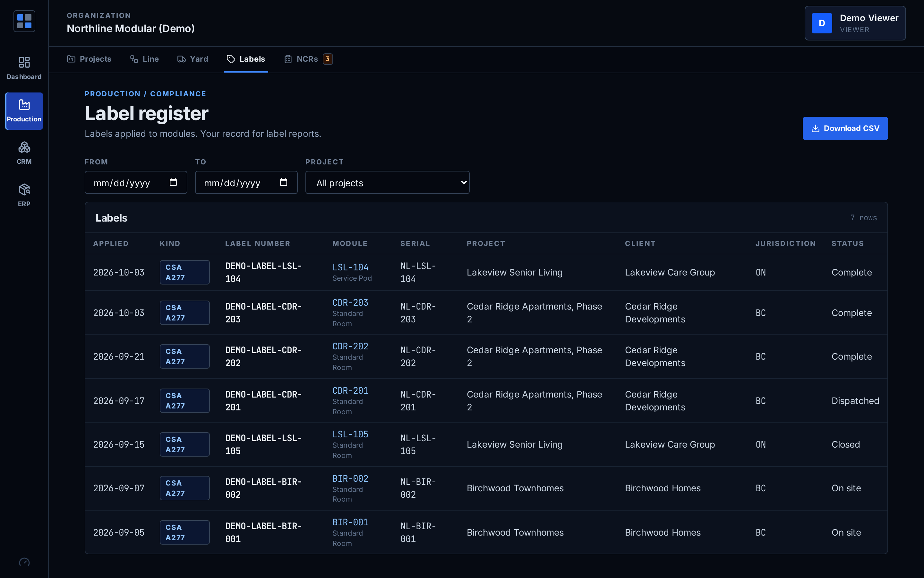
Task: Open the From date calendar picker icon
Action: (173, 182)
